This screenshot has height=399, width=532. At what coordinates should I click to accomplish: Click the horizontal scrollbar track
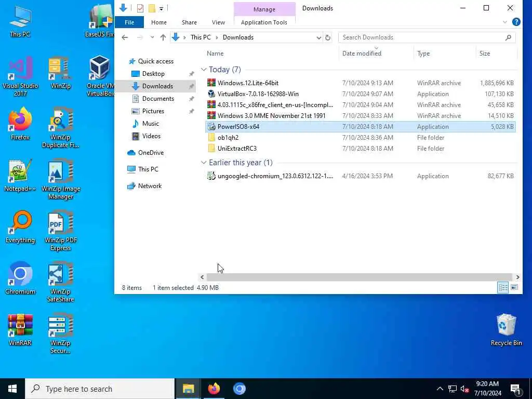point(359,277)
